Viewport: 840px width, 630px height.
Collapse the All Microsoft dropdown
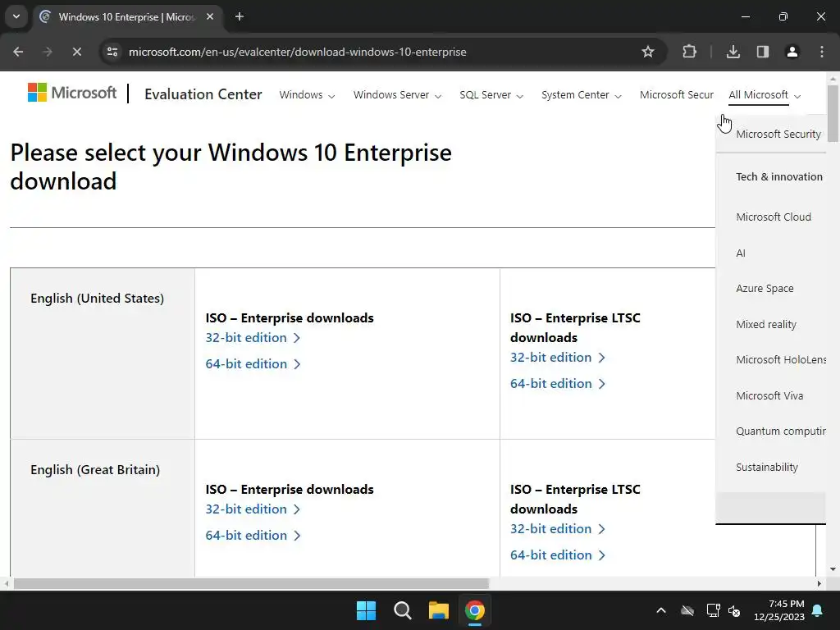tap(765, 95)
